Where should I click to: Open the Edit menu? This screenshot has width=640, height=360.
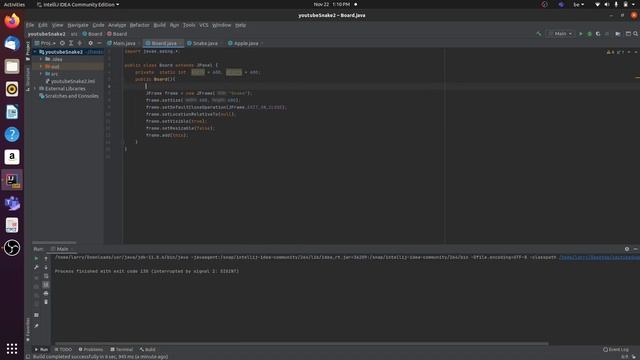point(42,25)
